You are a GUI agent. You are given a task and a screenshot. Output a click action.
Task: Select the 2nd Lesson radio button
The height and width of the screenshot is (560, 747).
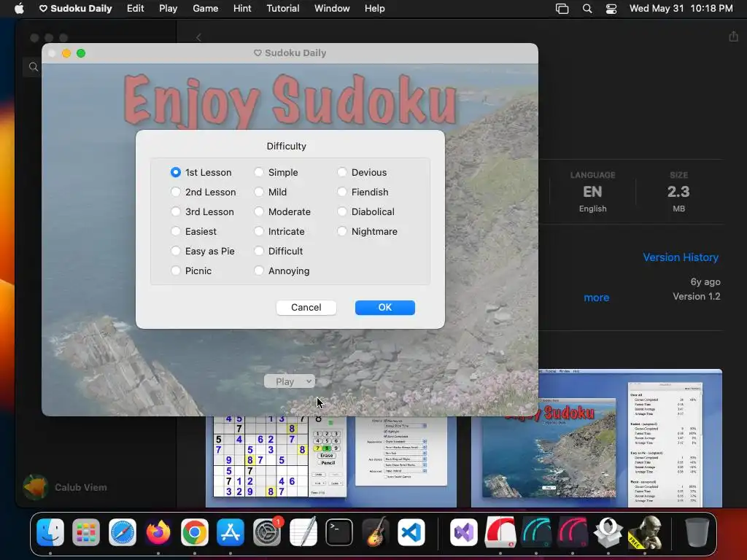click(175, 192)
